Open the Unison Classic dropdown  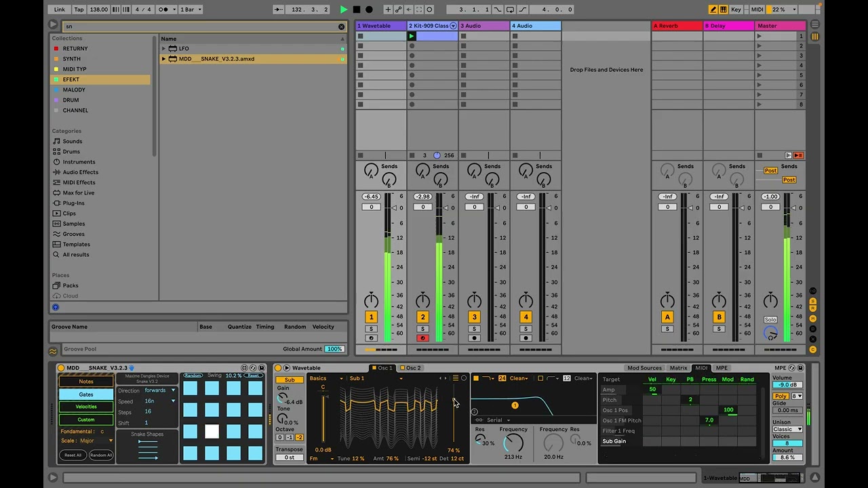pos(788,429)
